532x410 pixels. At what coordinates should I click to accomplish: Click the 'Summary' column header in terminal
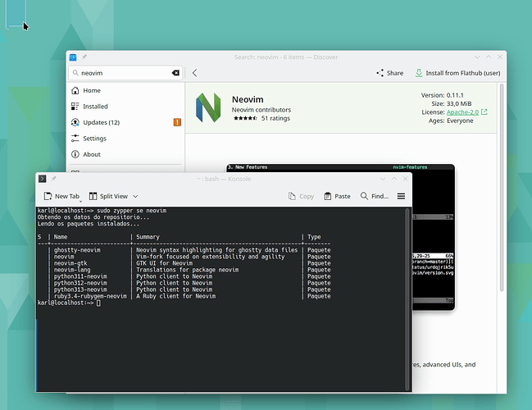(148, 237)
